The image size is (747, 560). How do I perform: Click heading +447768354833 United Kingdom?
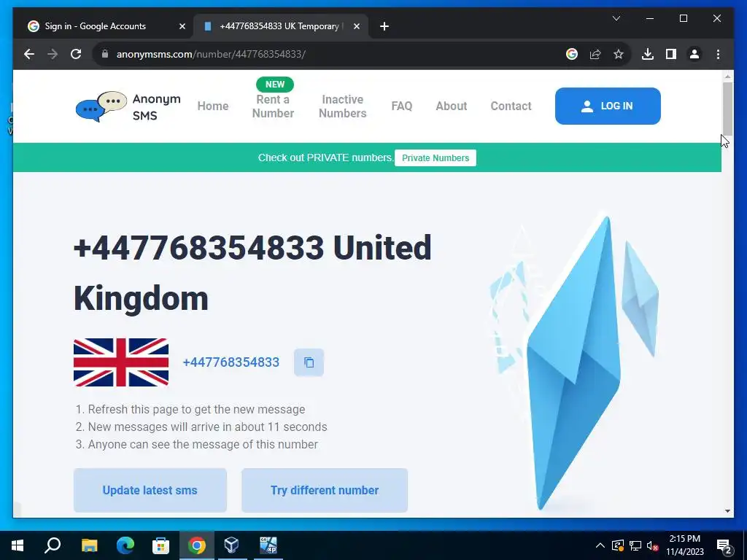click(252, 273)
